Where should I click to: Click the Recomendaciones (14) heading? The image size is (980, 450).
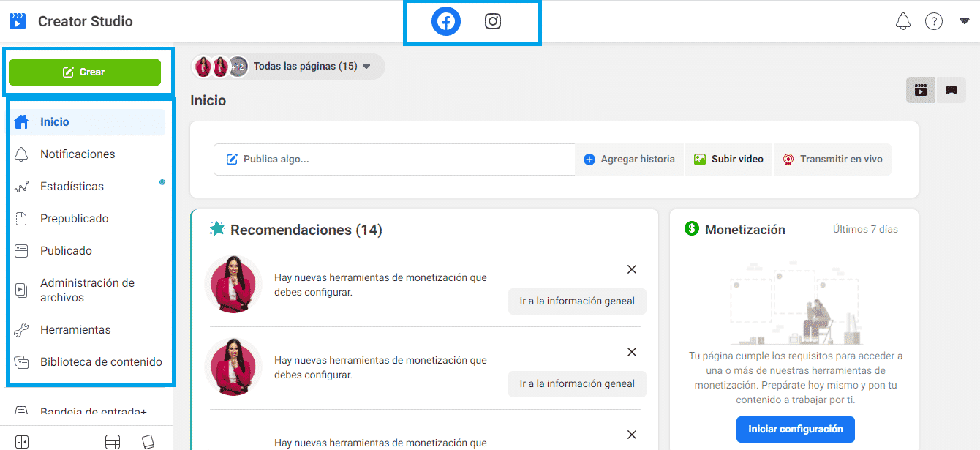pyautogui.click(x=306, y=230)
